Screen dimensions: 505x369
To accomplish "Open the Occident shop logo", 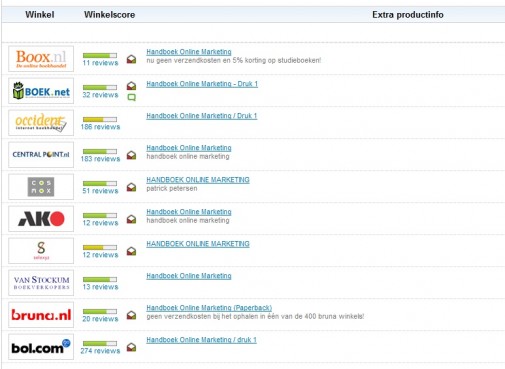I will [41, 123].
